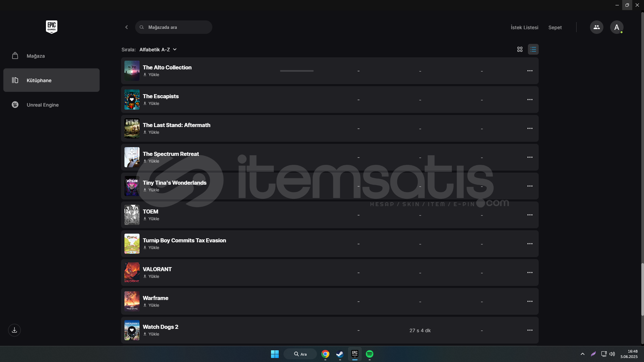This screenshot has width=644, height=362.
Task: Open the account profile avatar
Action: click(616, 27)
